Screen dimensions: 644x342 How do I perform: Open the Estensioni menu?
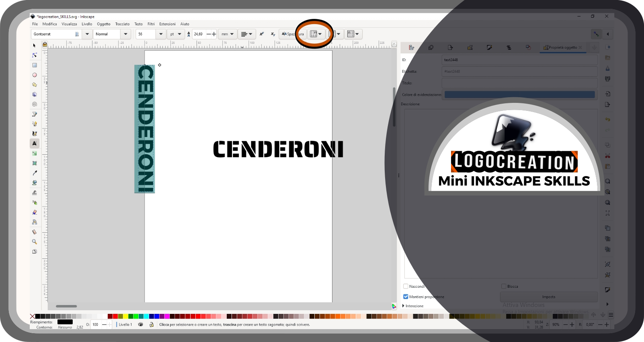point(167,24)
